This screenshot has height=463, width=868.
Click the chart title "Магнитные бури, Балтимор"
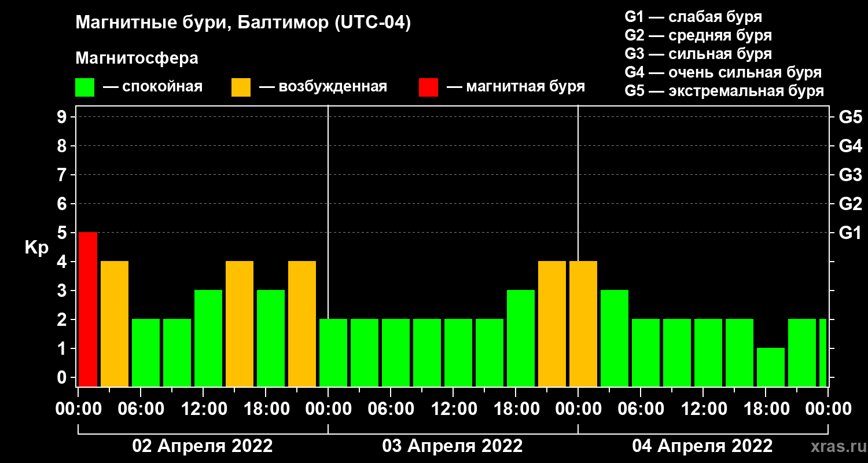243,24
